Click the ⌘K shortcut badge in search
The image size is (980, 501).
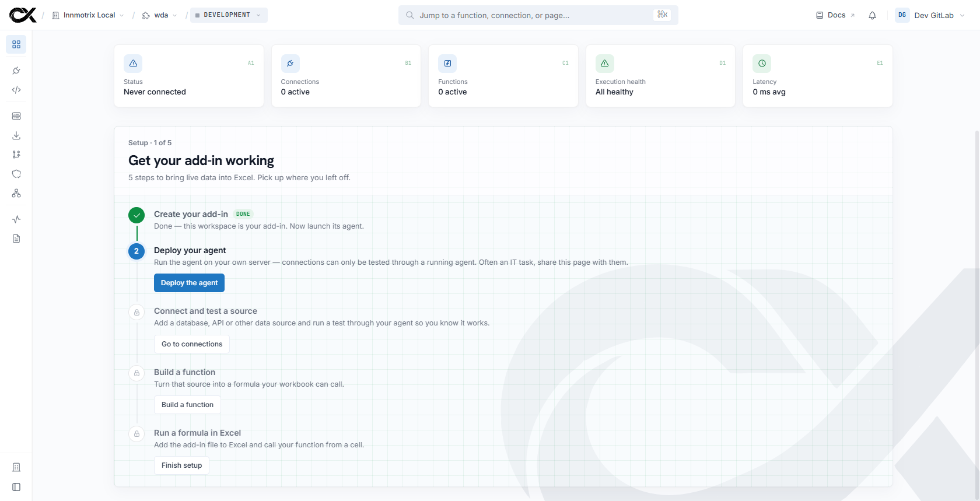point(662,15)
